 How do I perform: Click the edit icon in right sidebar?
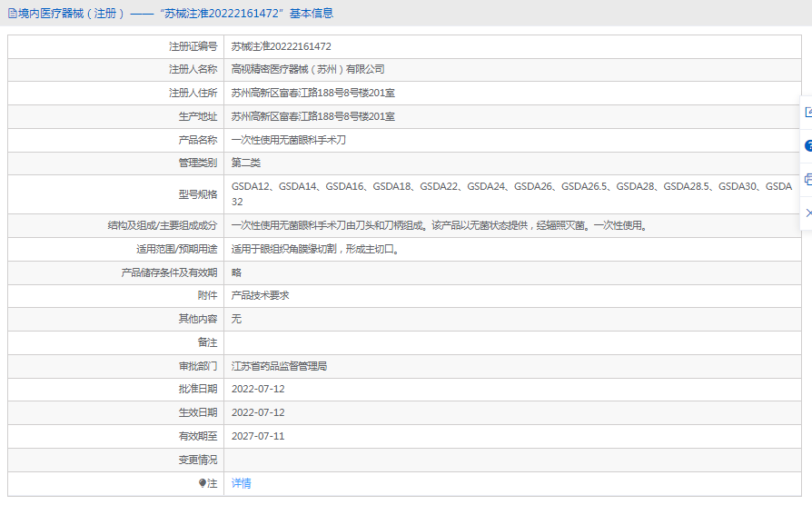[807, 113]
